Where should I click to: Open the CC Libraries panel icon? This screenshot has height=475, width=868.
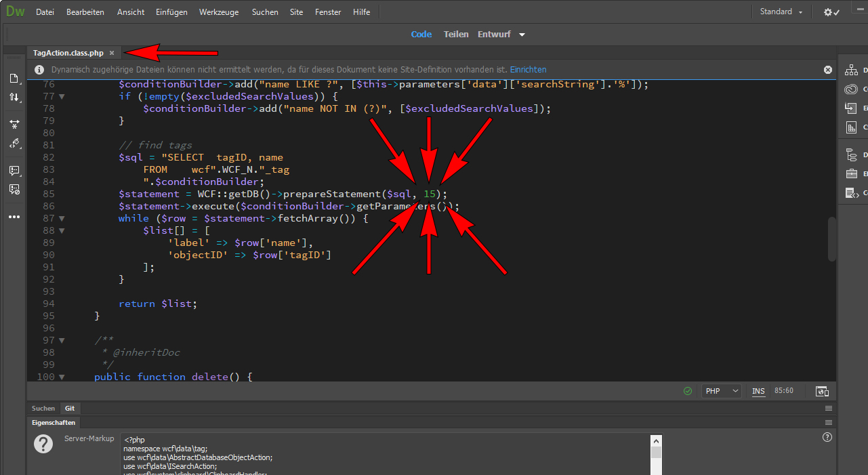pos(851,89)
